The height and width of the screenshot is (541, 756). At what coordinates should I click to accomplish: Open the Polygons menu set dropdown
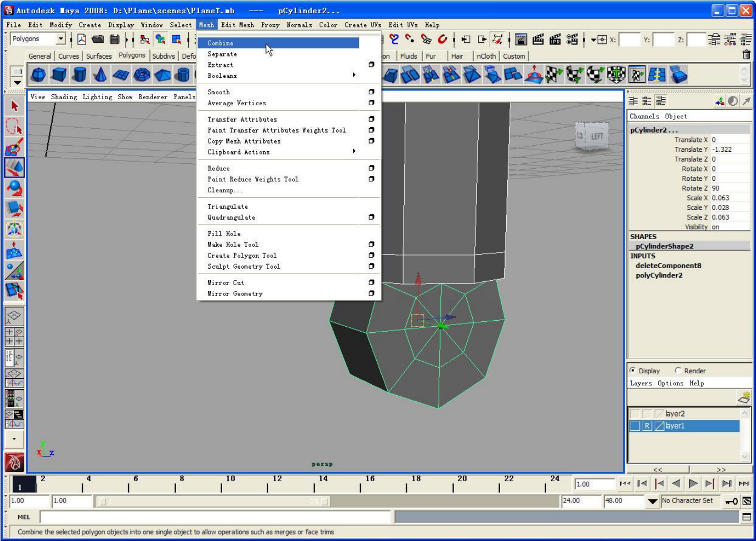(x=61, y=39)
